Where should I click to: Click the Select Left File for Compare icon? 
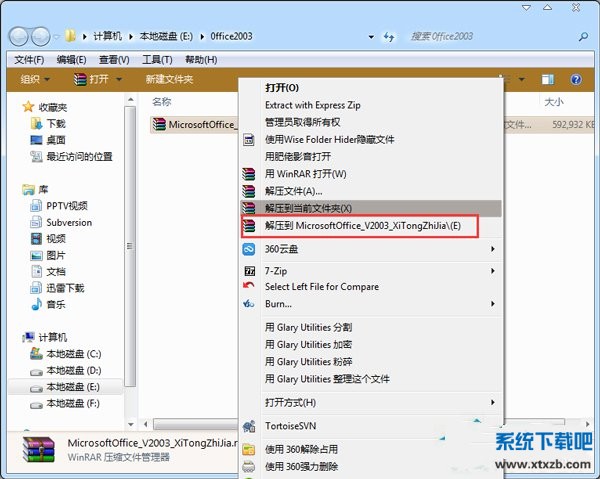(x=250, y=287)
